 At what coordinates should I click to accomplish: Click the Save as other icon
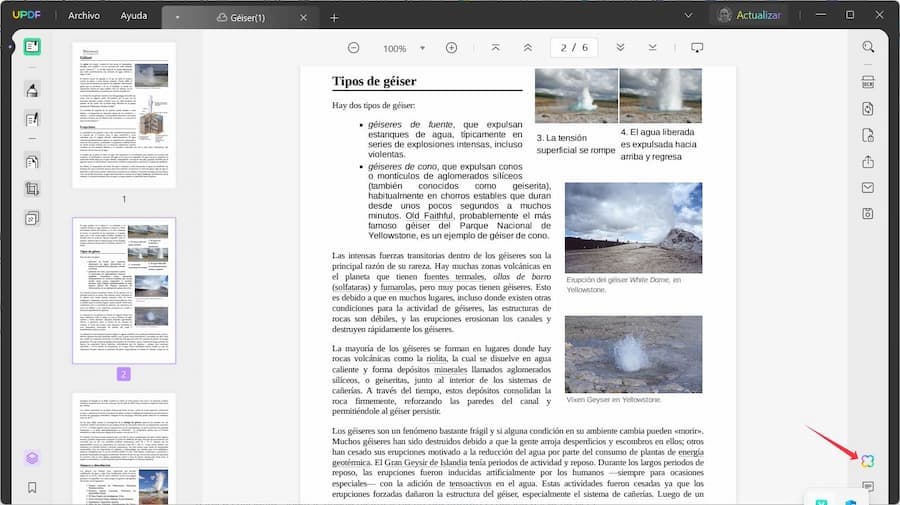point(868,213)
